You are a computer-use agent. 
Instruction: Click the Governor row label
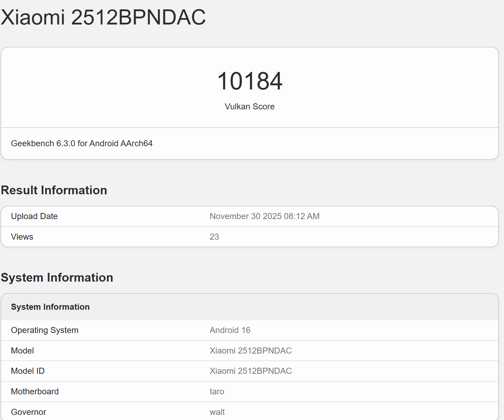pyautogui.click(x=28, y=412)
